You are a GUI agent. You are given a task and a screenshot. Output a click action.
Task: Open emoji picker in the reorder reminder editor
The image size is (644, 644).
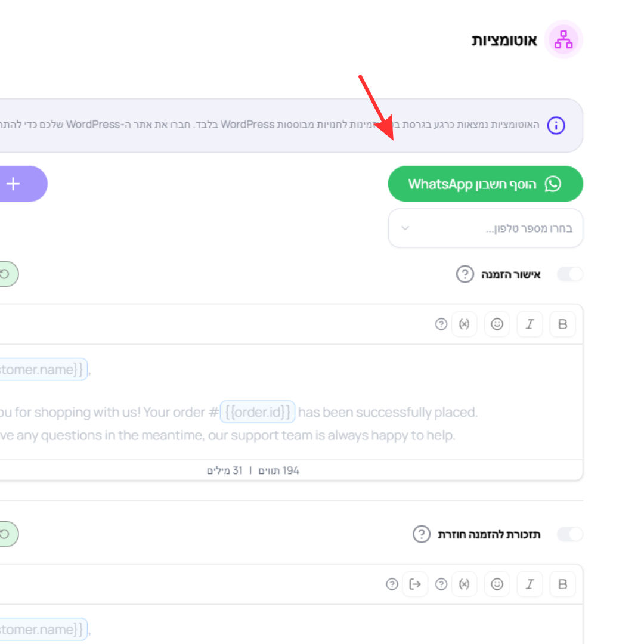(x=497, y=584)
